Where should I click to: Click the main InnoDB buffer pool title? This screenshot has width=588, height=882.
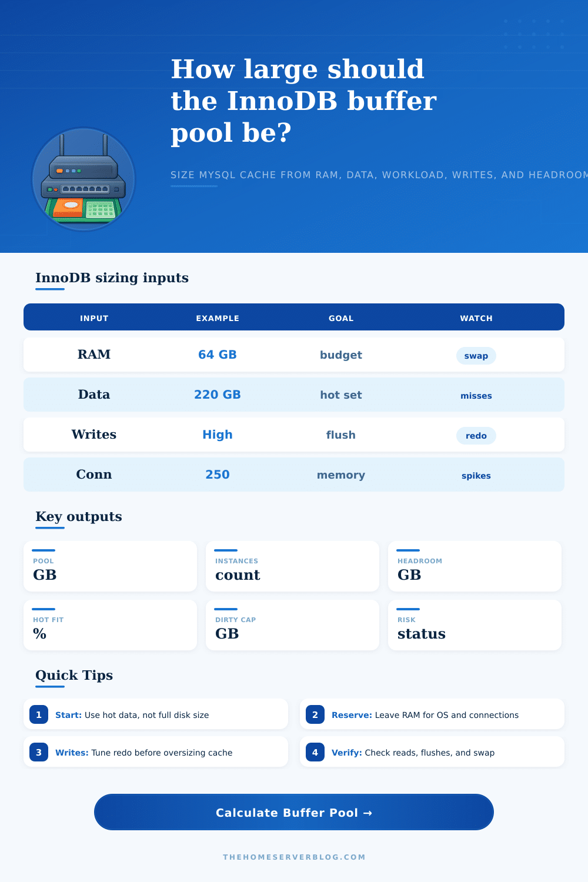pyautogui.click(x=304, y=101)
